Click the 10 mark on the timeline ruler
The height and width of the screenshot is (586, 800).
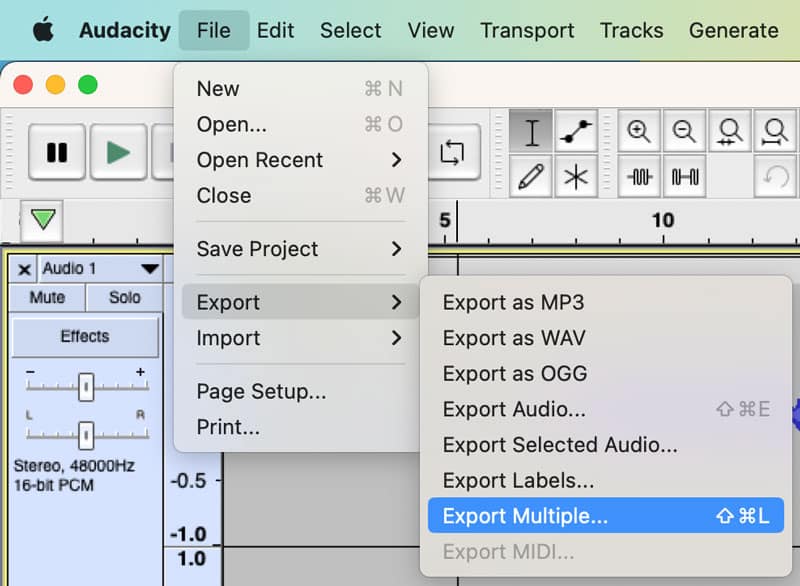663,220
